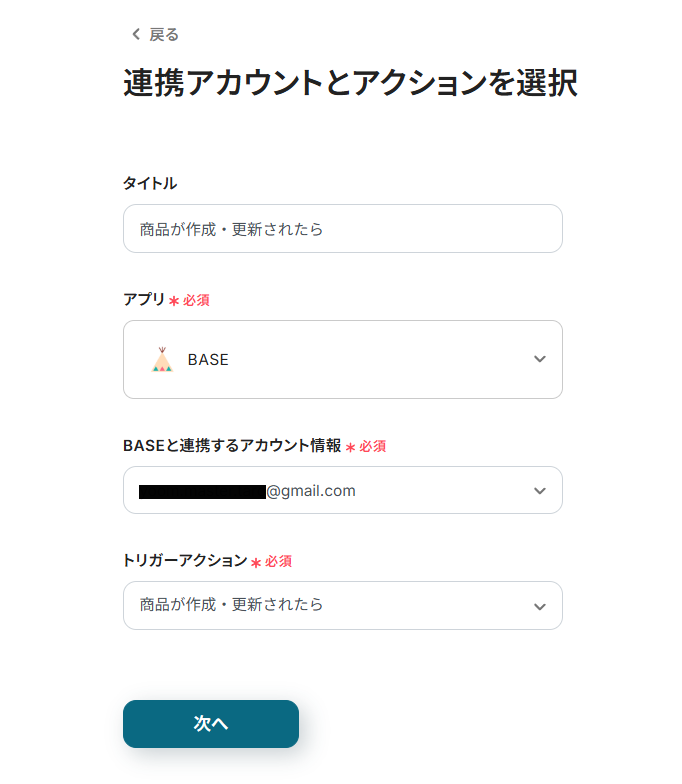The image size is (682, 784).
Task: Click the 連携アカウントとアクションを選択 heading
Action: point(350,84)
